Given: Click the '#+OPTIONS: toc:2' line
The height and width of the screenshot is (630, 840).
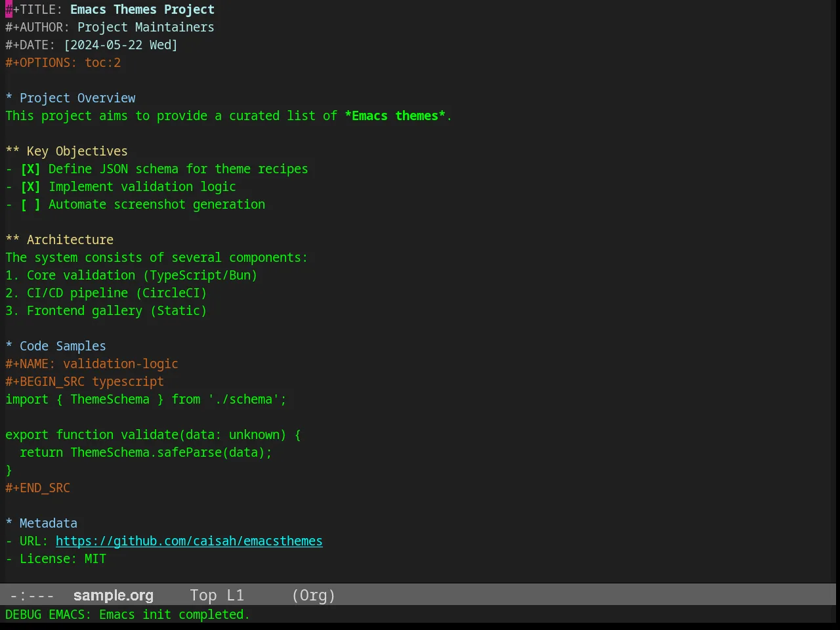Looking at the screenshot, I should [63, 63].
